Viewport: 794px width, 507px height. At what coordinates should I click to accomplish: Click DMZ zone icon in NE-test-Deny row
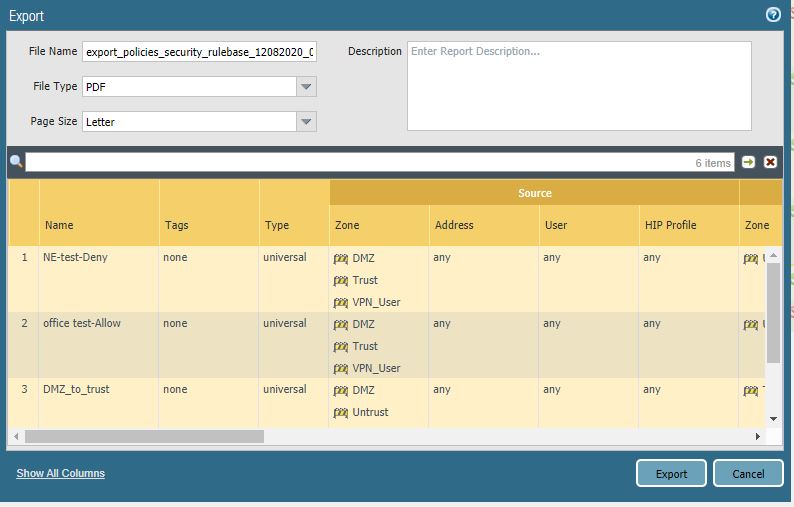pyautogui.click(x=341, y=259)
